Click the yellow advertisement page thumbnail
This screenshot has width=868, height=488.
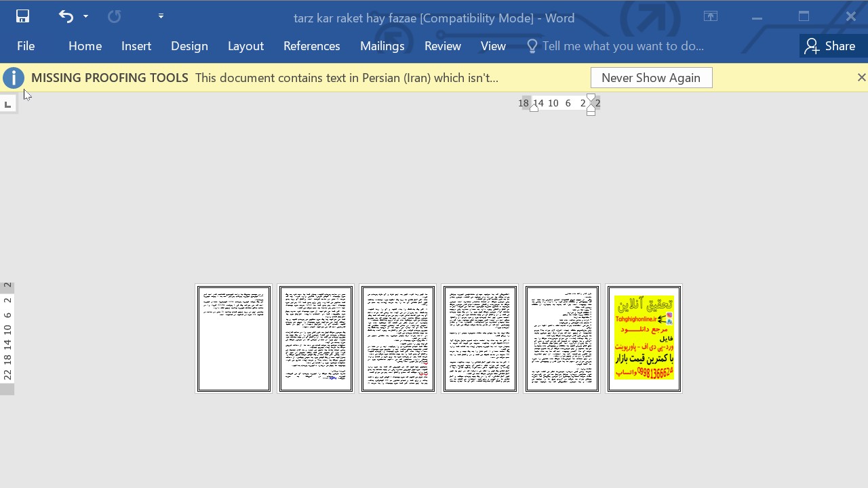tap(644, 339)
